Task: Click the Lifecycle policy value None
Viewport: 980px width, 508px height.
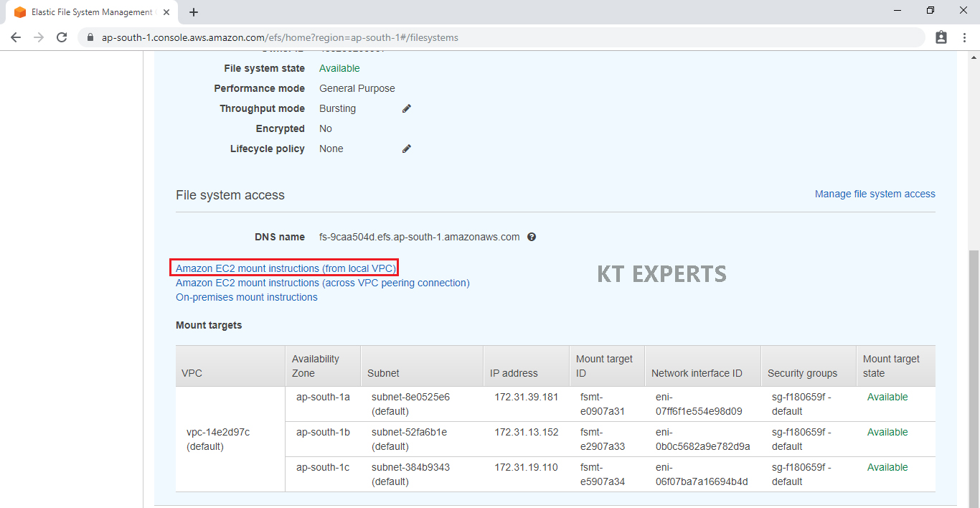Action: click(331, 149)
